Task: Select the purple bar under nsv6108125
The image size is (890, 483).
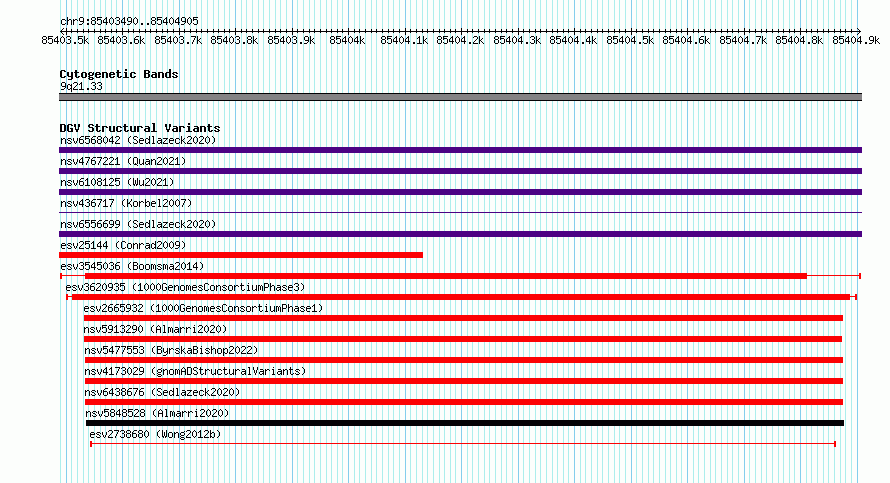Action: 460,192
